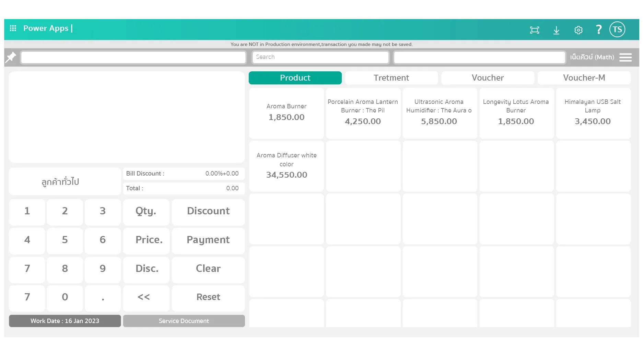
Task: Open the Power Apps waffle menu icon
Action: (x=13, y=28)
